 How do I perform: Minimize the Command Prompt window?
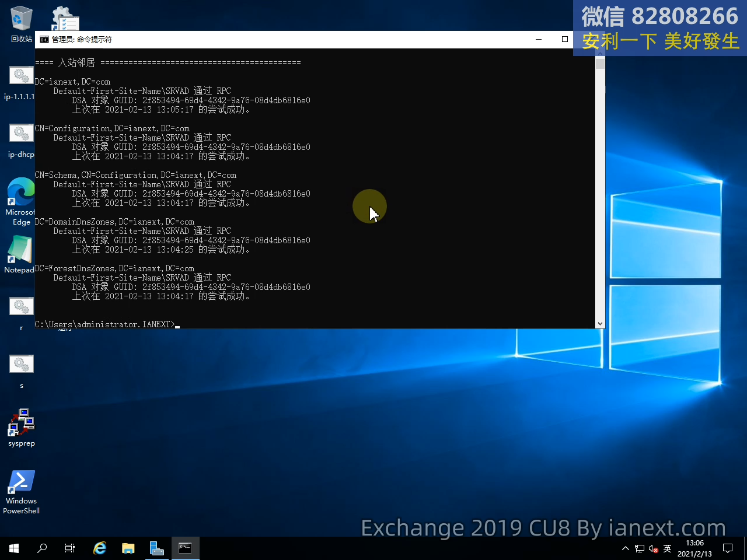tap(539, 39)
